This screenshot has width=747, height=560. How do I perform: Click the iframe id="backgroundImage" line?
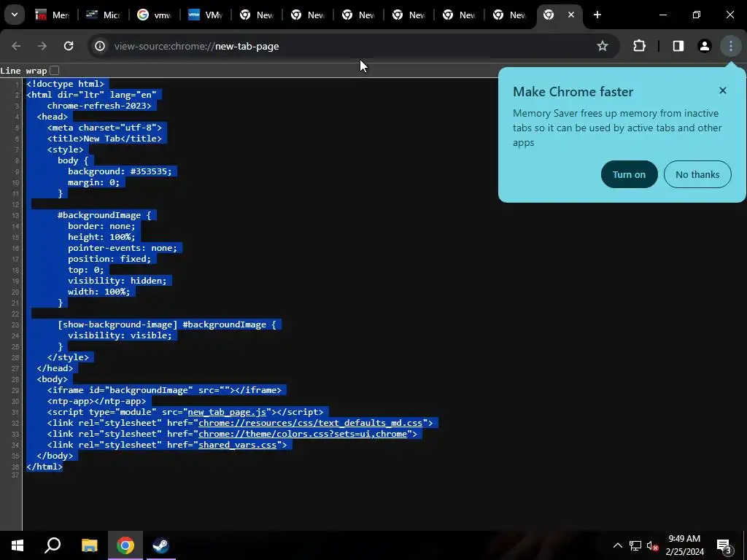coord(164,390)
